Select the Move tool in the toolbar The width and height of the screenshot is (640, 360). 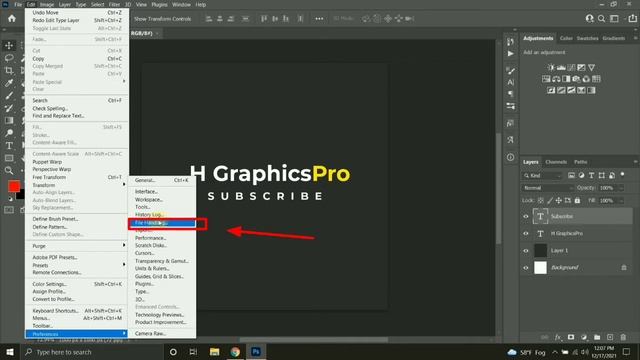(9, 45)
